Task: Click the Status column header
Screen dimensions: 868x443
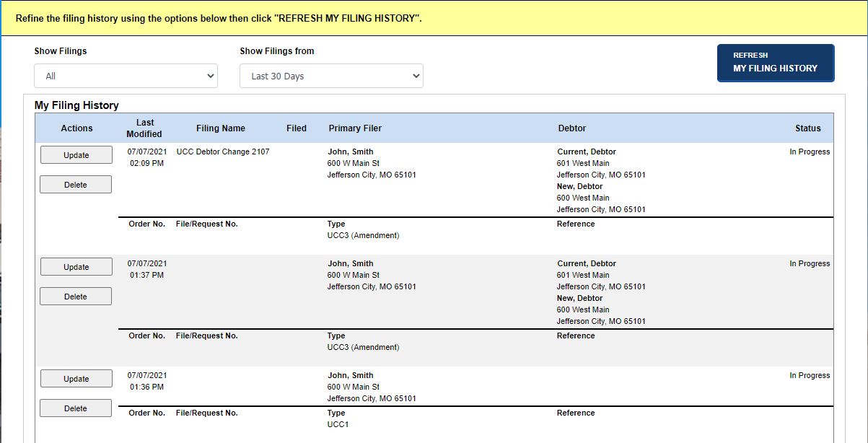Action: pyautogui.click(x=808, y=128)
